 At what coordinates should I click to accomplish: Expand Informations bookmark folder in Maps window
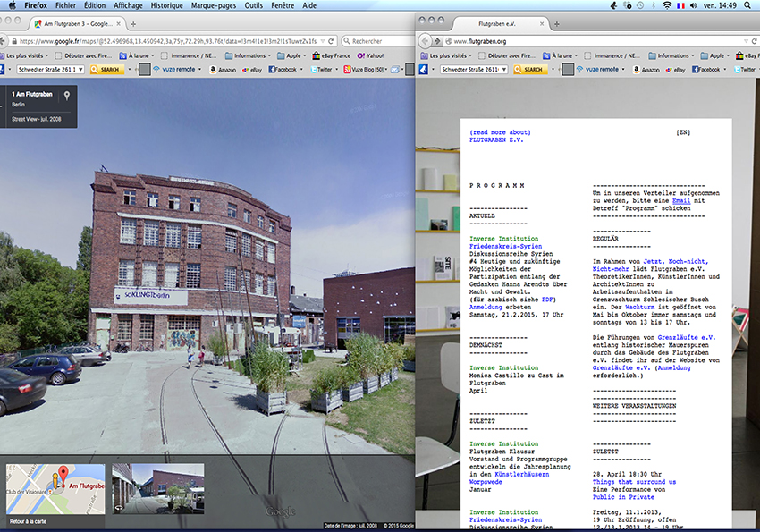249,55
